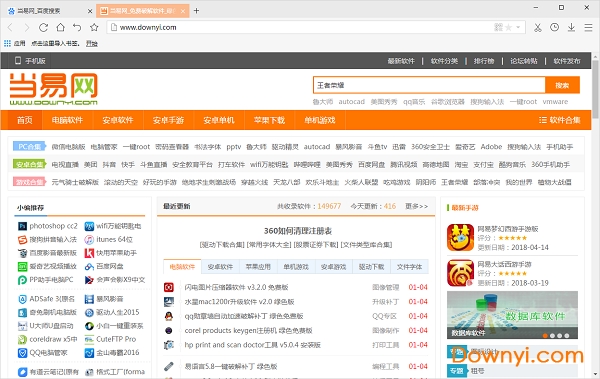The image size is (600, 379).
Task: Switch to the 文件字体 update tab
Action: pyautogui.click(x=409, y=267)
